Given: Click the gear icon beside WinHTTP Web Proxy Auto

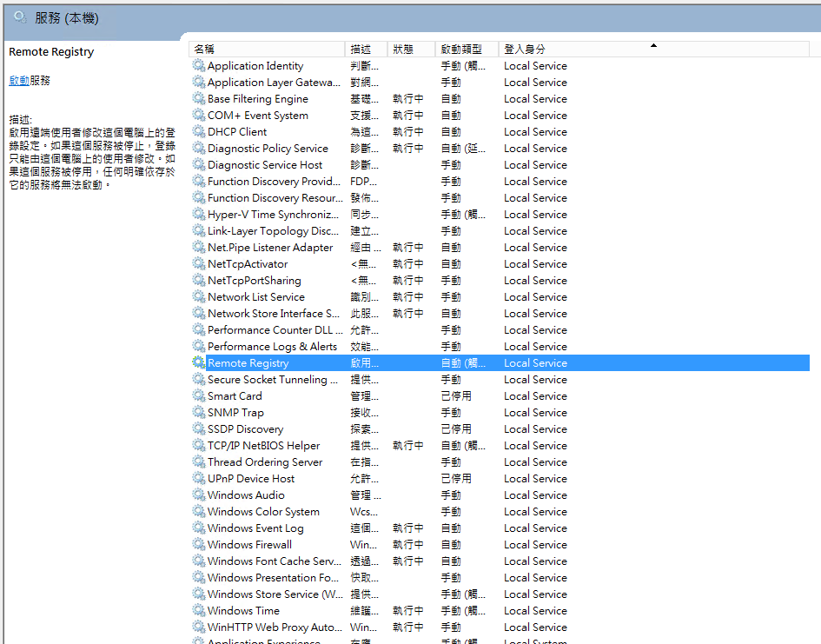Looking at the screenshot, I should tap(198, 627).
